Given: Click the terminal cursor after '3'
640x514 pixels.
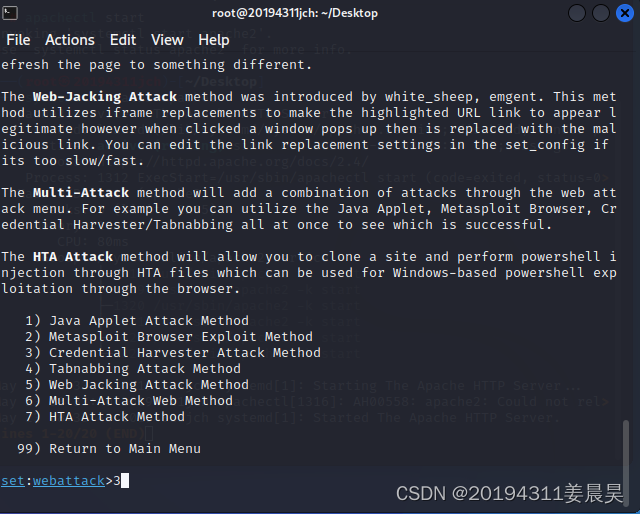Looking at the screenshot, I should [125, 481].
